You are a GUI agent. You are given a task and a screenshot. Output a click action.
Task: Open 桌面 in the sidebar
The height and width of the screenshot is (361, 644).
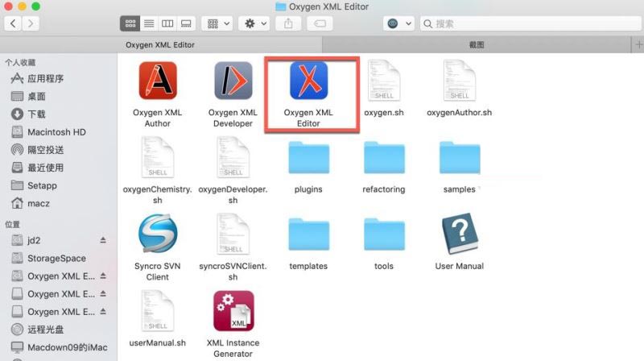(x=28, y=97)
